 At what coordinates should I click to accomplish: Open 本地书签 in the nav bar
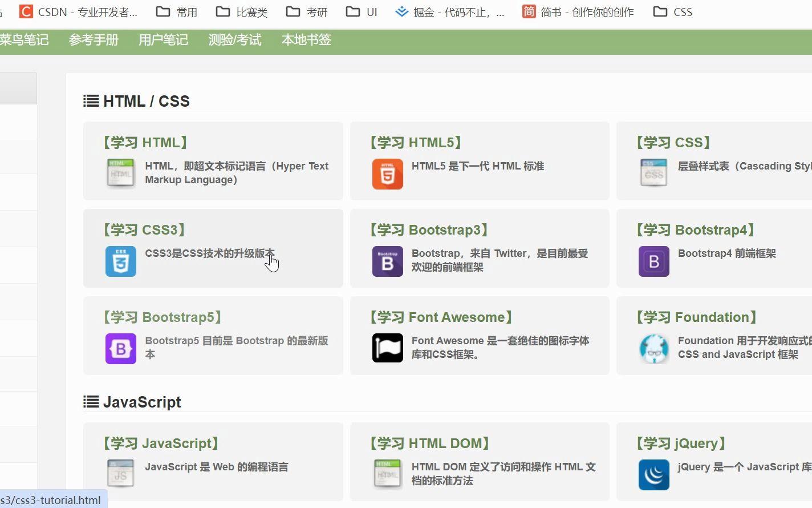(x=306, y=39)
